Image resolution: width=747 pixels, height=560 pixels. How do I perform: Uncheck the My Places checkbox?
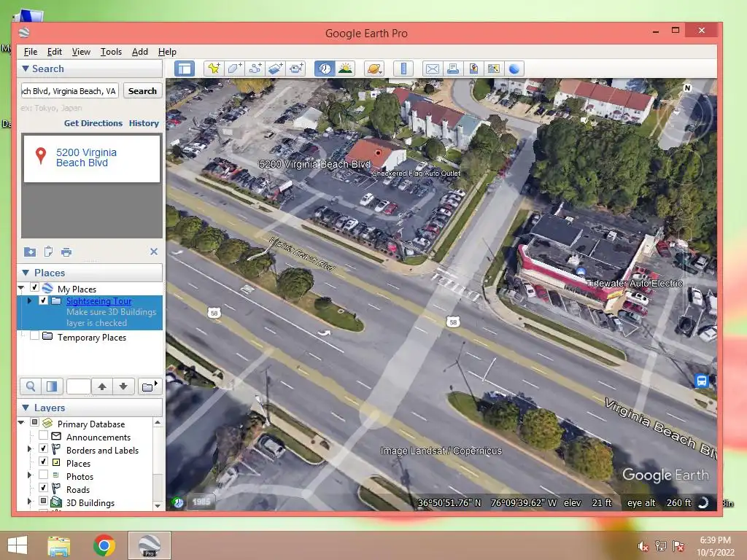pyautogui.click(x=34, y=287)
